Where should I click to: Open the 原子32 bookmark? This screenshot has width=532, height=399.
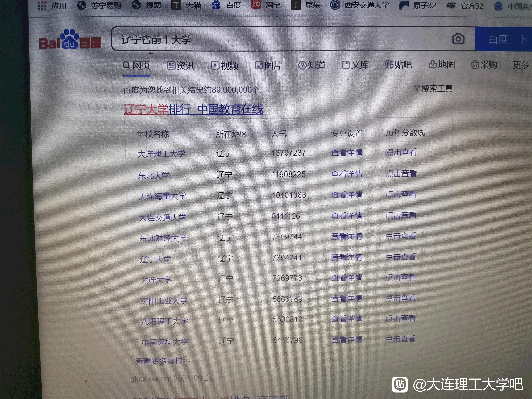pos(417,5)
